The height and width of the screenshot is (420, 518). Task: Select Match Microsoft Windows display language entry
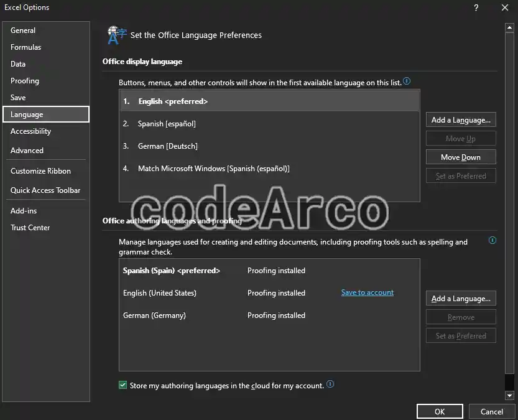(x=269, y=169)
